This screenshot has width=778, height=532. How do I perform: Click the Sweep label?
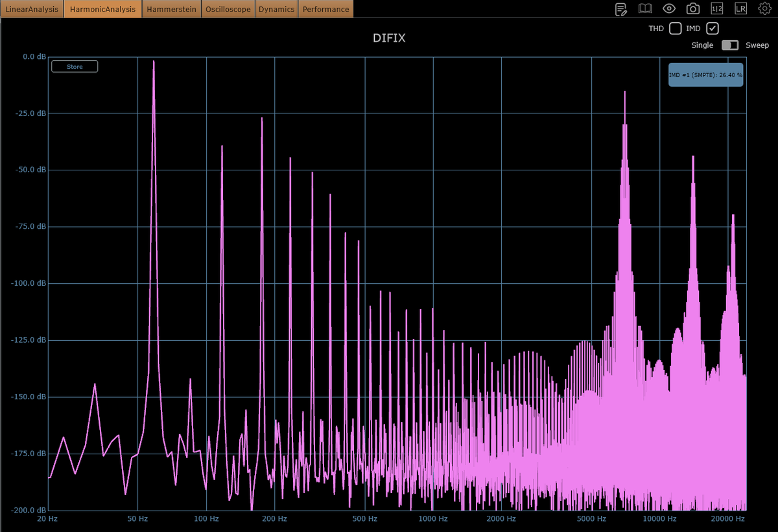757,45
